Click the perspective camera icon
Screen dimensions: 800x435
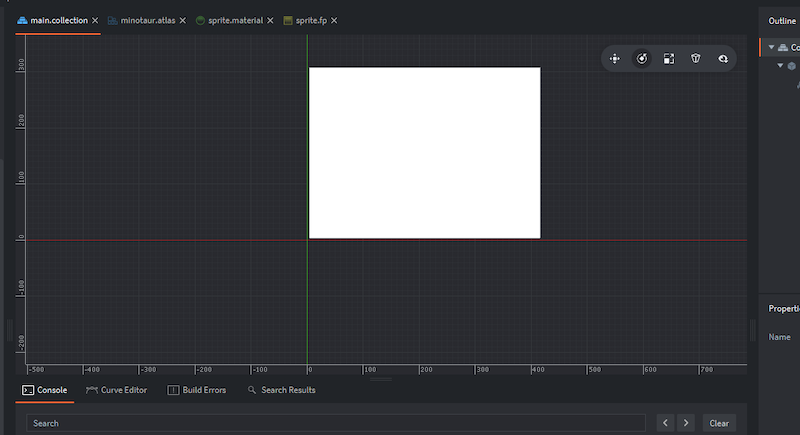[695, 59]
